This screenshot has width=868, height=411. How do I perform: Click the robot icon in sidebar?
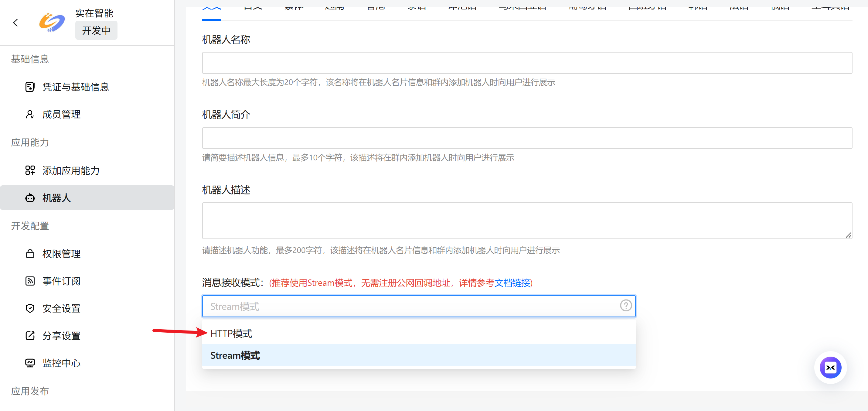click(x=30, y=197)
